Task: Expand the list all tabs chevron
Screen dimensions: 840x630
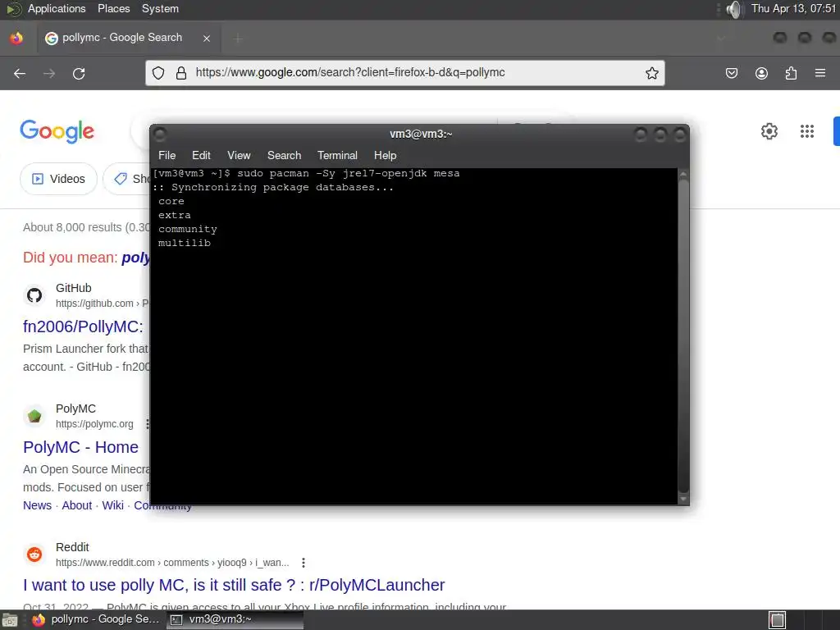Action: pos(721,38)
